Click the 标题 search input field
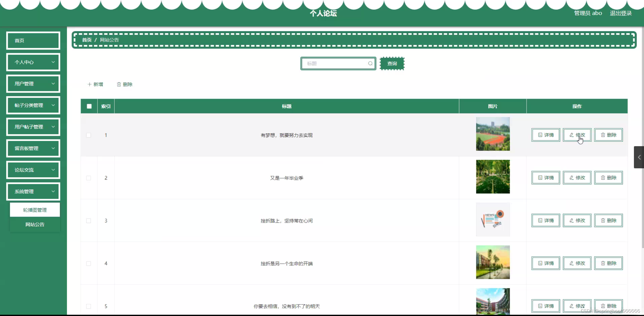Screen dimensions: 644x316 335,64
